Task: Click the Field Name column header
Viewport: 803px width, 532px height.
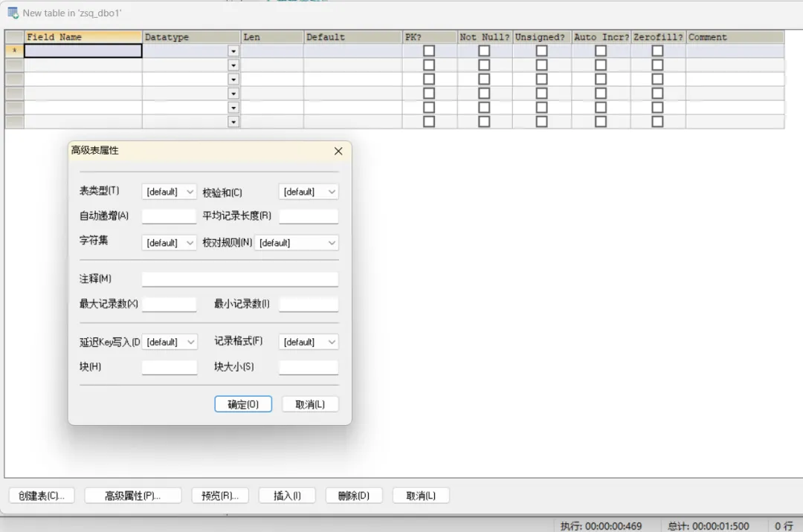Action: click(x=83, y=37)
